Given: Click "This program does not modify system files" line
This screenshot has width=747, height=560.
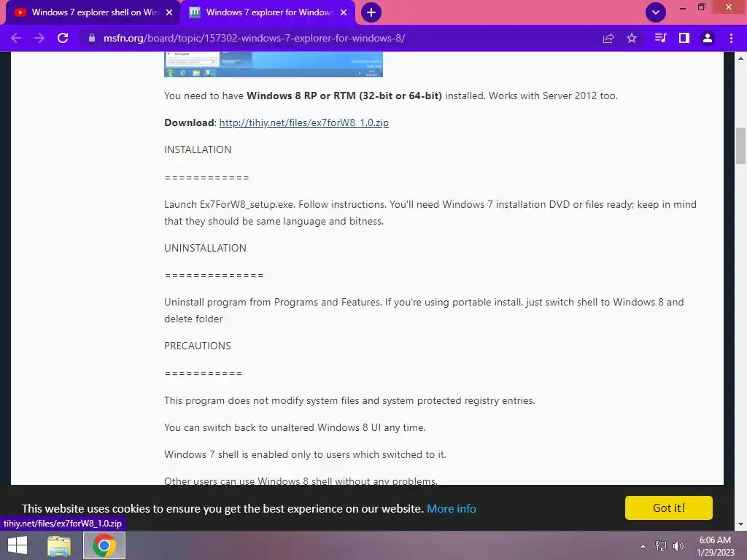Looking at the screenshot, I should tap(349, 400).
